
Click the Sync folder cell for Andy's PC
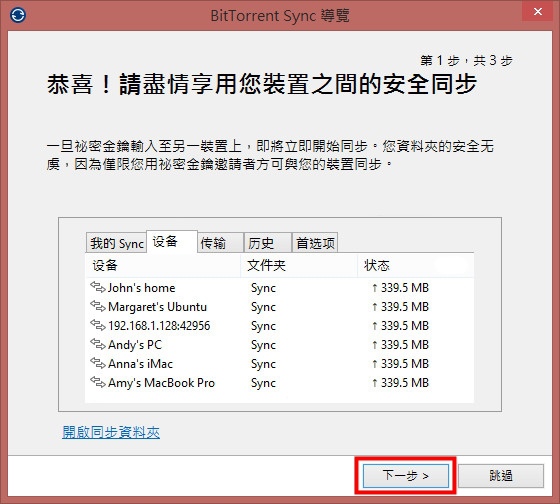coord(263,345)
